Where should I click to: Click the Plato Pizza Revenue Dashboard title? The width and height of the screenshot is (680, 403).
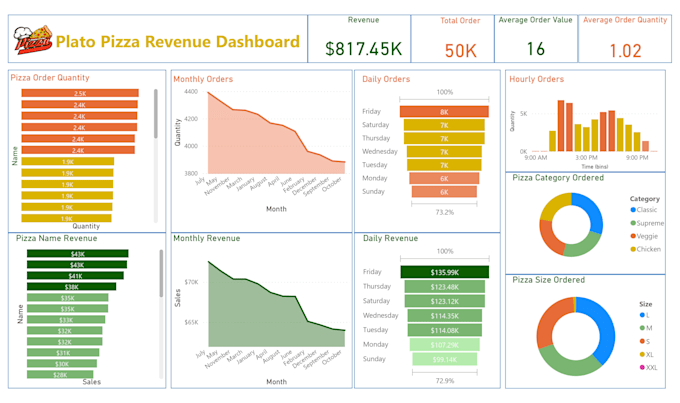tap(178, 42)
